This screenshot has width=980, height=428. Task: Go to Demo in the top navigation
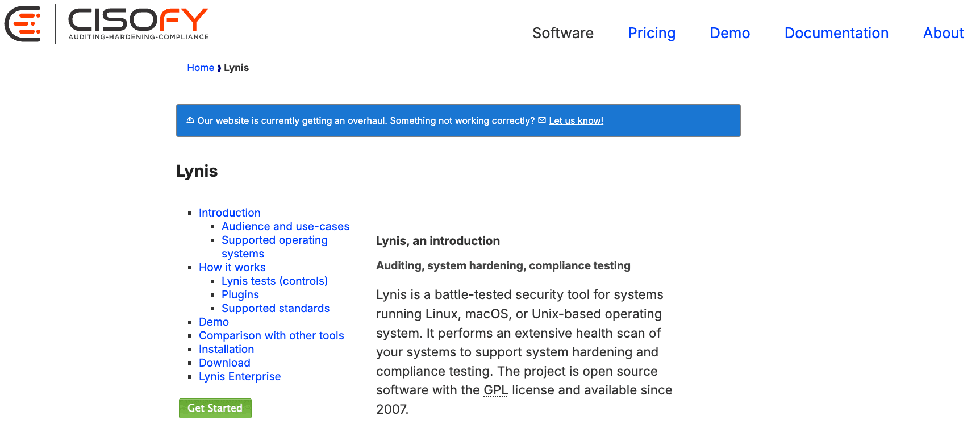click(730, 33)
